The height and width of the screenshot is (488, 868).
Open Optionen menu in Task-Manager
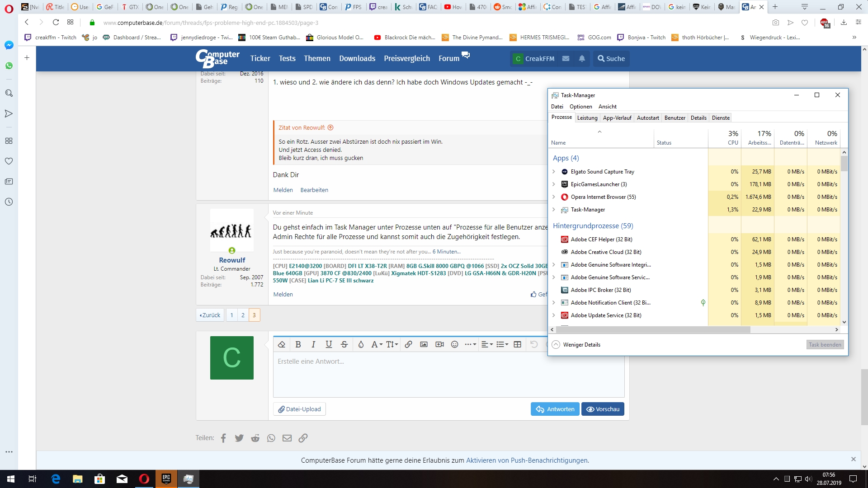[581, 107]
